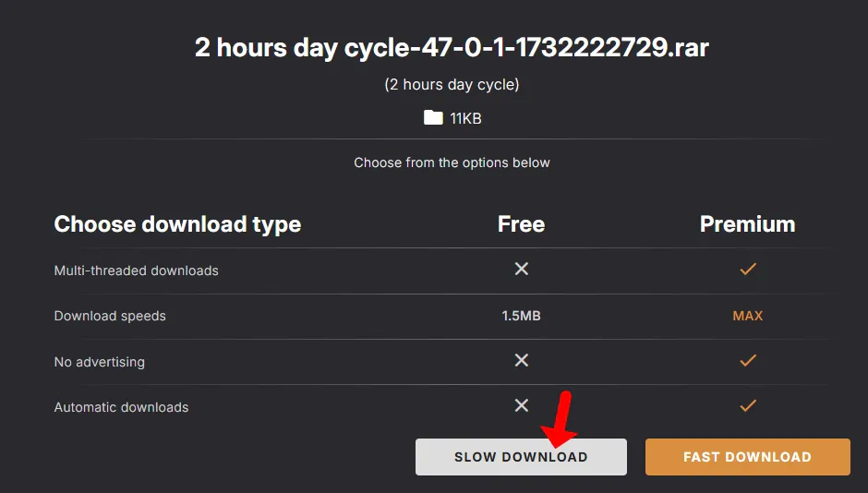Click the folder icon beside 11KB
The width and height of the screenshot is (868, 493).
pos(433,117)
